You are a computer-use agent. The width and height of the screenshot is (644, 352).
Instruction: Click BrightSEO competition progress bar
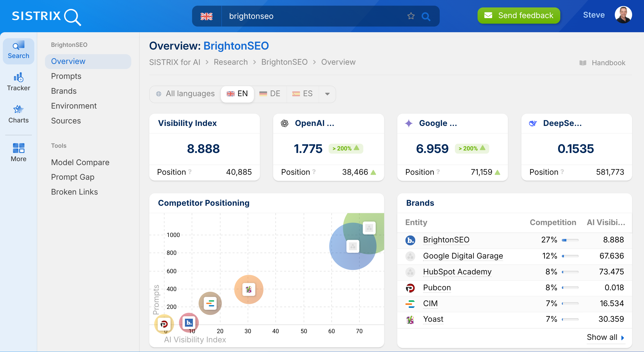[570, 240]
